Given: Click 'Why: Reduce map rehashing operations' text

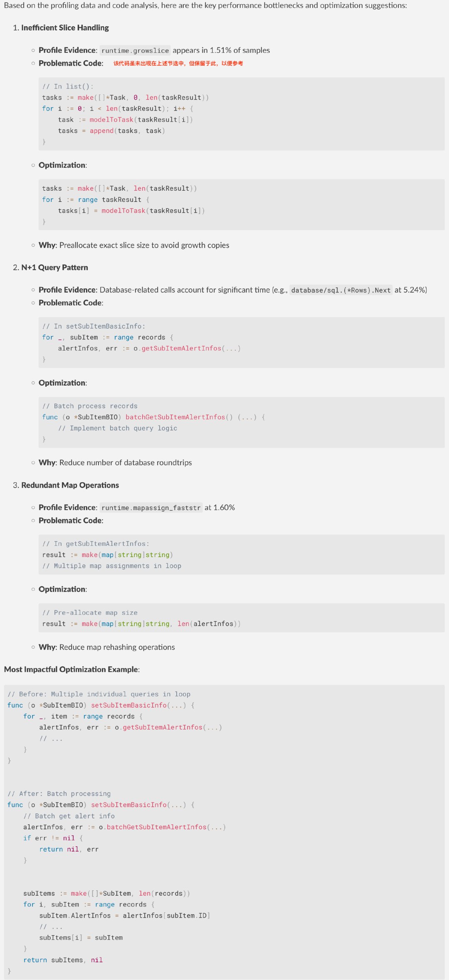Looking at the screenshot, I should 107,647.
